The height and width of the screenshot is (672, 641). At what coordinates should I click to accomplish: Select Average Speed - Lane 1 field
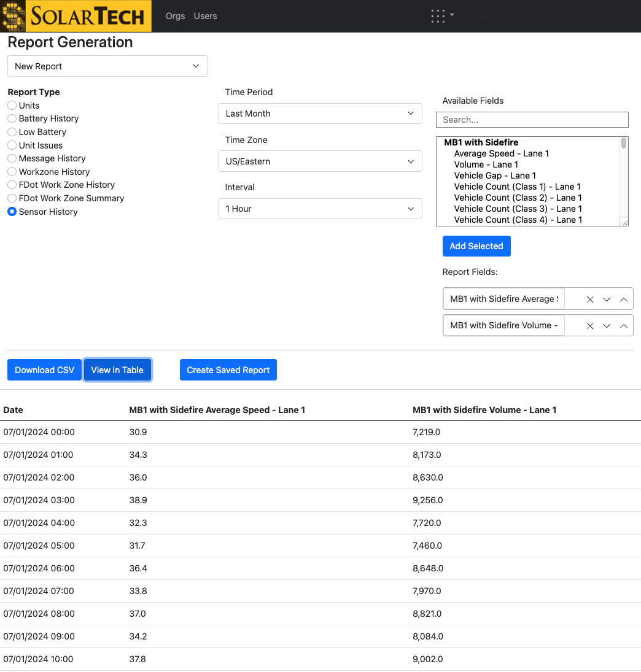point(501,153)
